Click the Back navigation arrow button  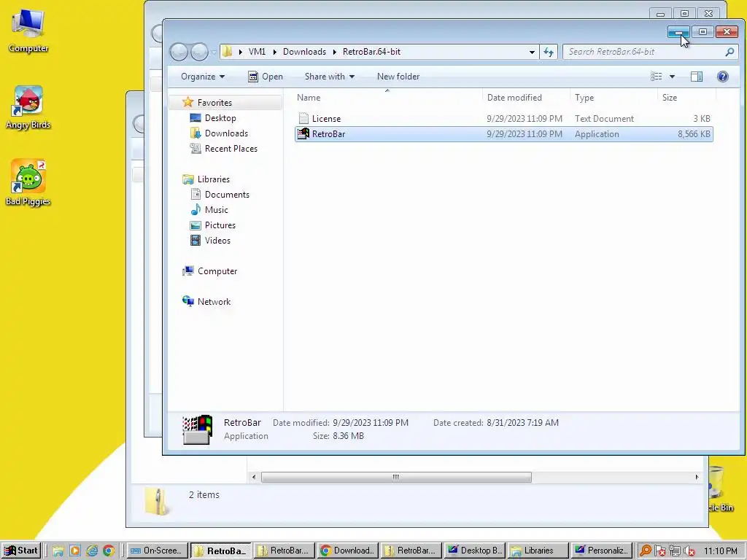click(x=179, y=52)
